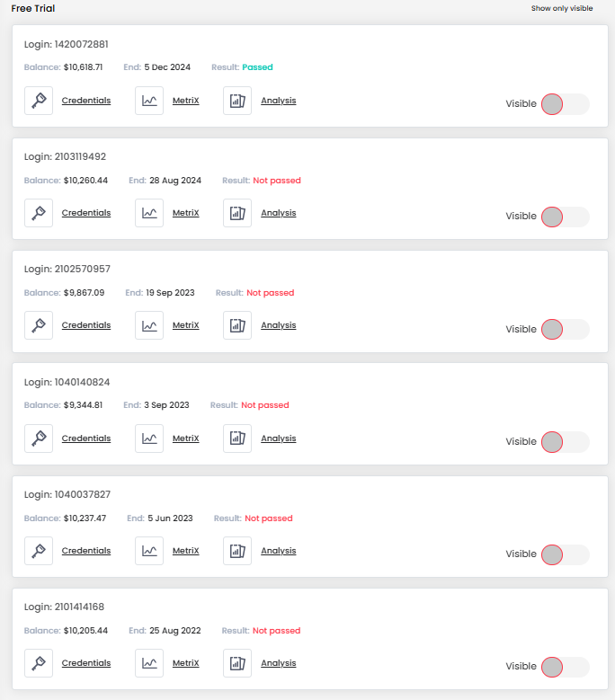Viewport: 615px width, 700px height.
Task: Click Credentials key icon for login 2102570957
Action: [39, 325]
